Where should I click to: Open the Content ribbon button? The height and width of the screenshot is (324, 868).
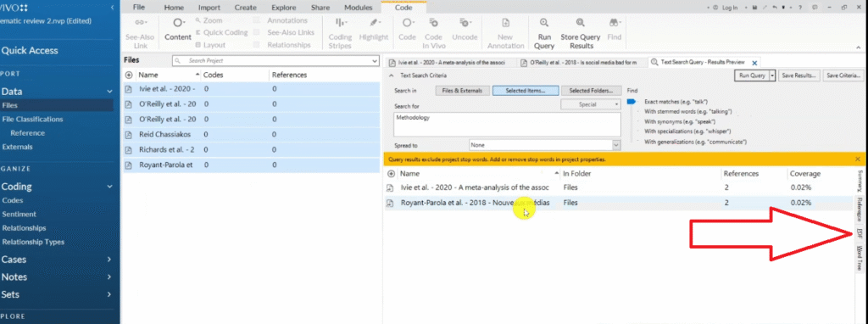178,30
